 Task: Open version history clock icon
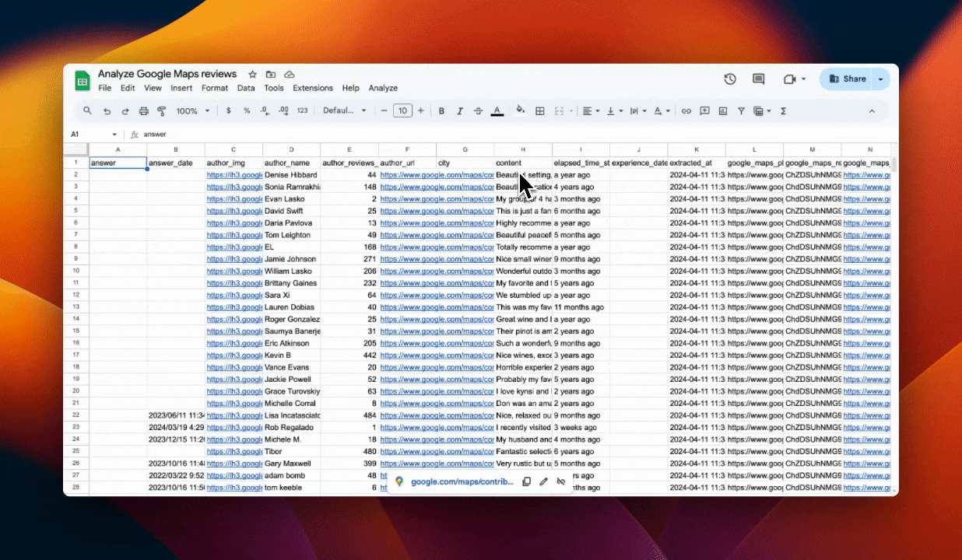pos(730,79)
